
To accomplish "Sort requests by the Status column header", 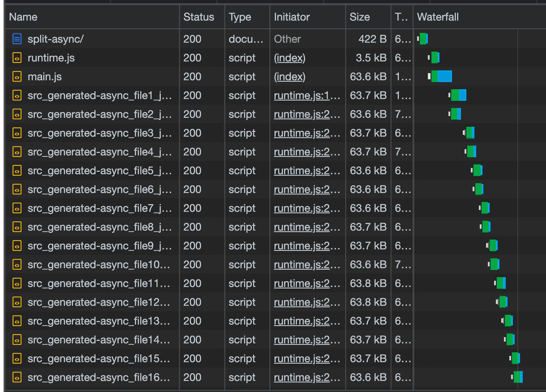I will click(x=202, y=17).
